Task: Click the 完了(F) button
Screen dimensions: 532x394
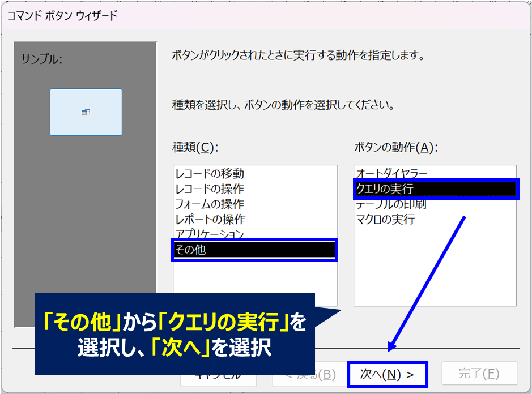Action: pyautogui.click(x=479, y=374)
